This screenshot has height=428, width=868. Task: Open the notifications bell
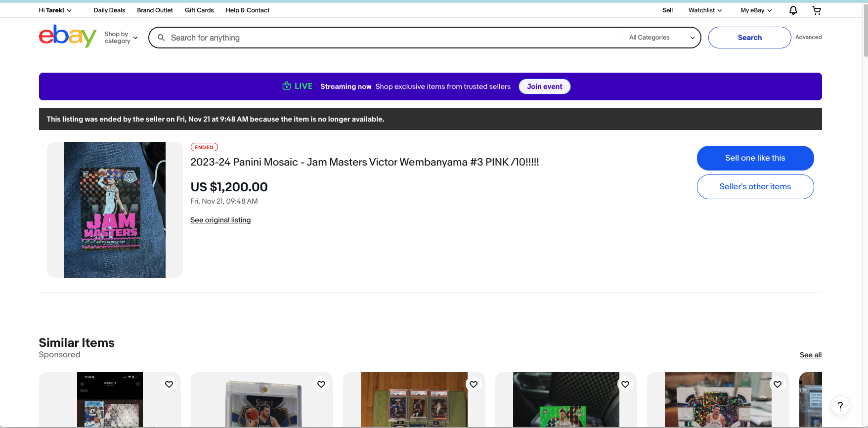tap(793, 10)
